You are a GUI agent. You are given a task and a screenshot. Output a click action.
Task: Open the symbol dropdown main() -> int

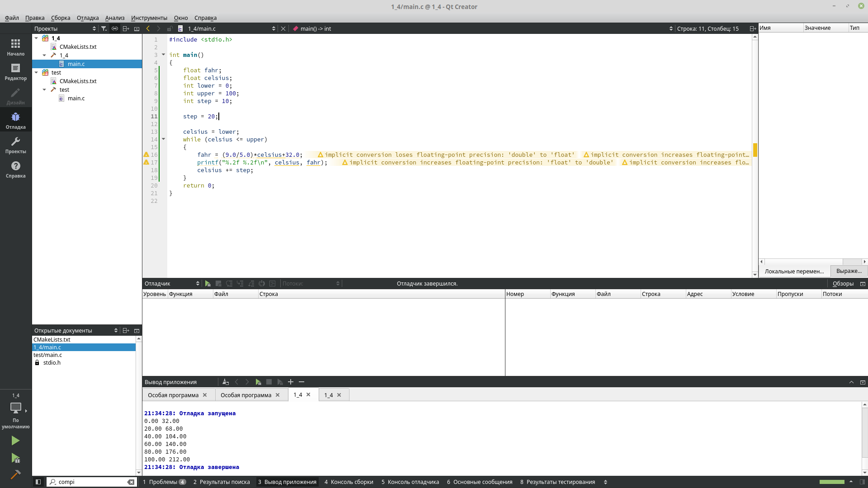(483, 28)
